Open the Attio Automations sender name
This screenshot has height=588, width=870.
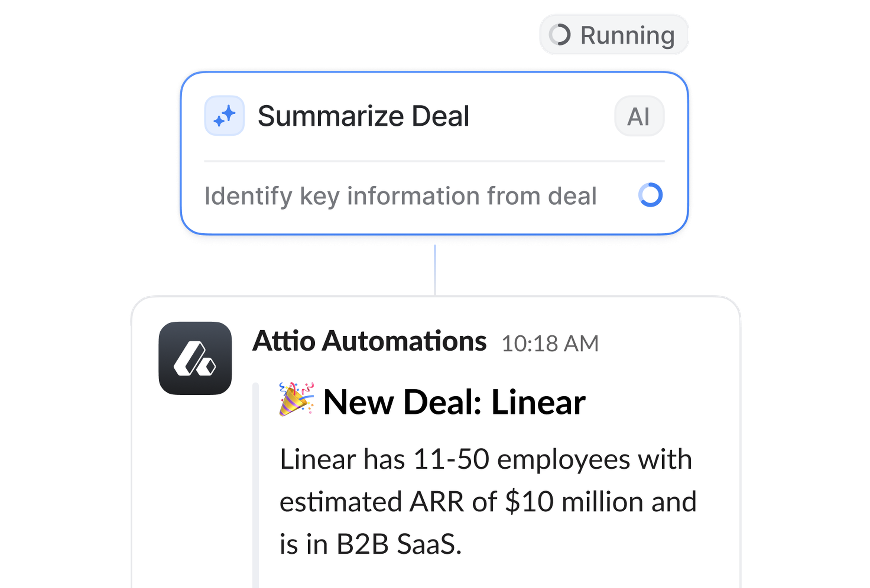369,341
